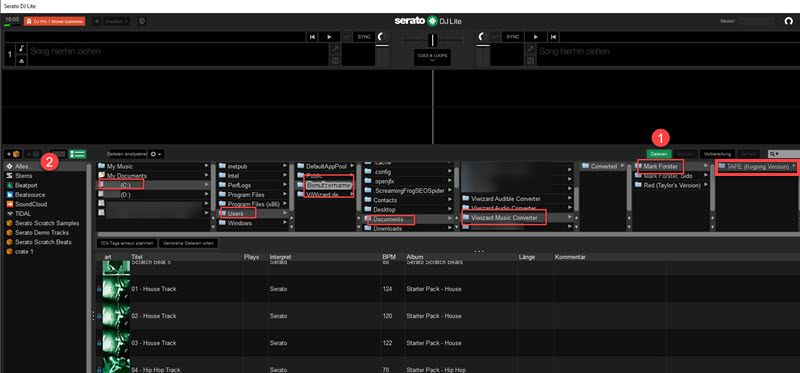Adjust the left deck tempo knob
This screenshot has width=800, height=373.
point(382,37)
